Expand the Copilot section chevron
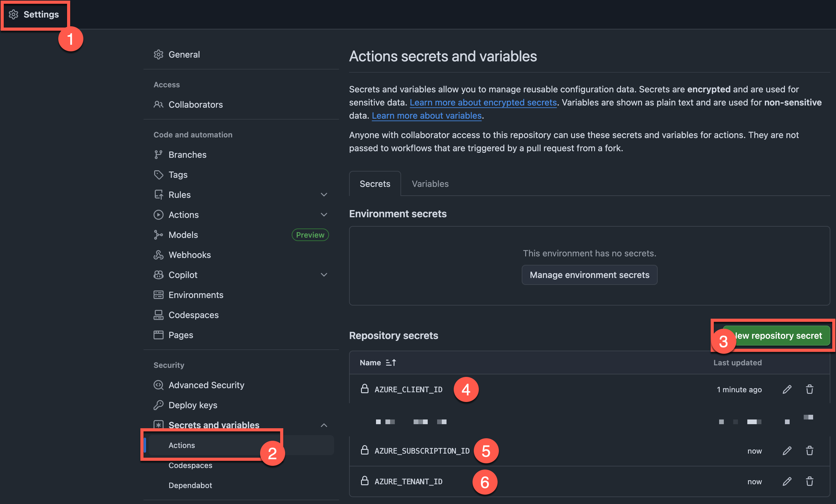The image size is (836, 504). pyautogui.click(x=324, y=275)
